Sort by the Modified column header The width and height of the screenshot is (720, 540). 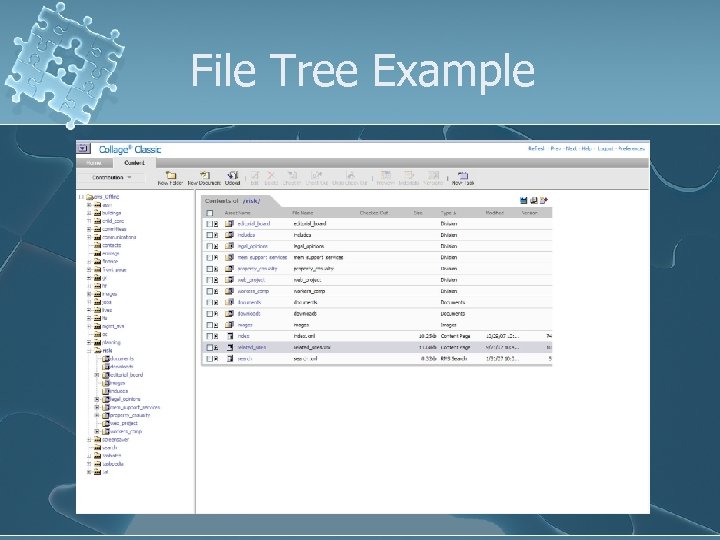tap(495, 213)
